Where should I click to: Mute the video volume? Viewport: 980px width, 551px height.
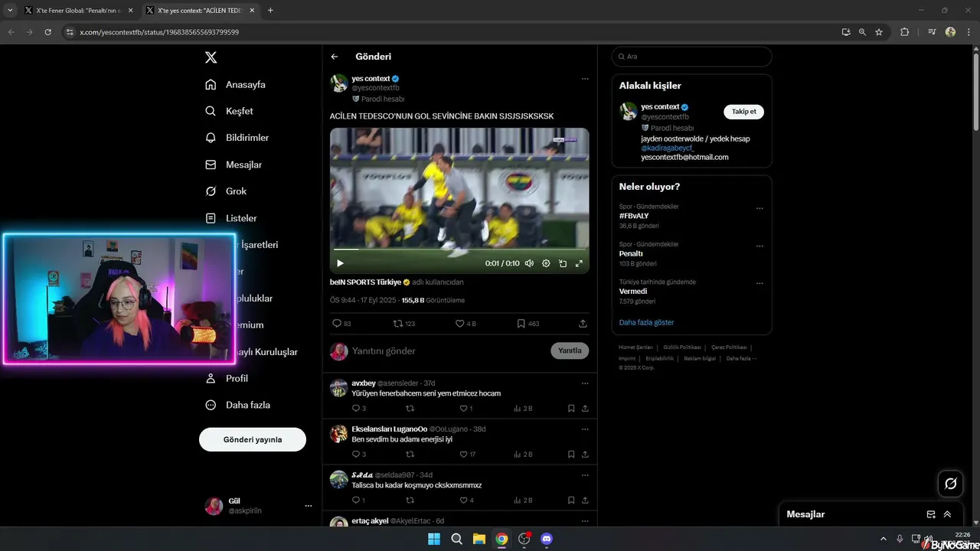[529, 263]
